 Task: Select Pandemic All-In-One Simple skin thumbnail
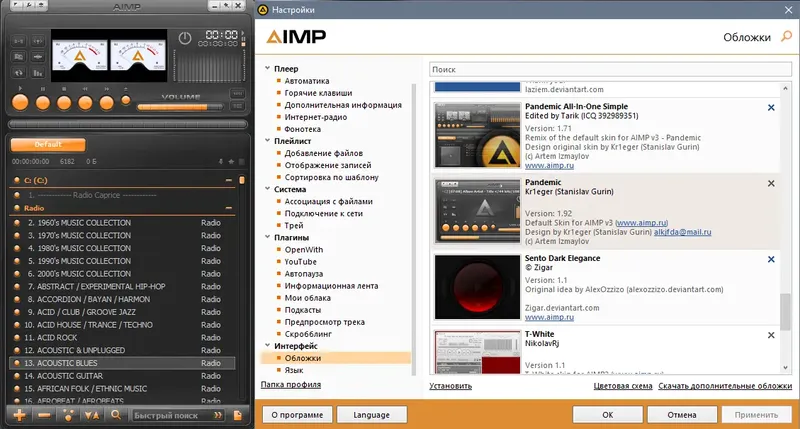click(x=477, y=135)
